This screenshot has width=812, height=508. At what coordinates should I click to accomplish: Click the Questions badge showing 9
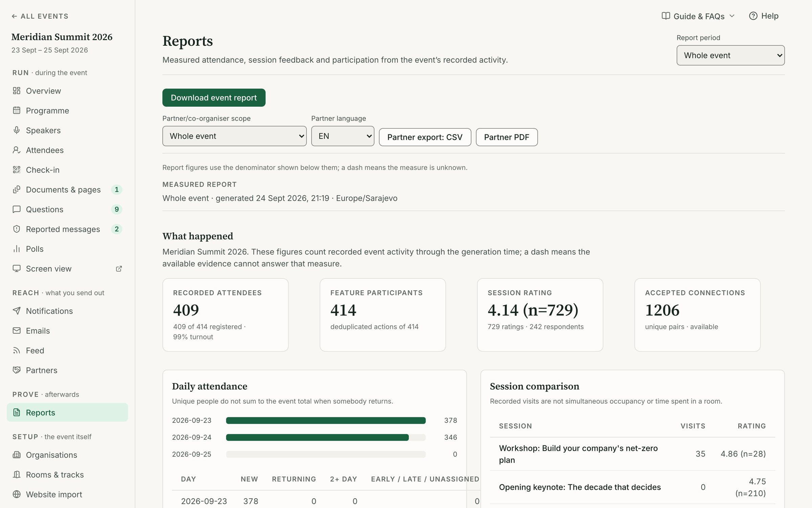pyautogui.click(x=117, y=209)
